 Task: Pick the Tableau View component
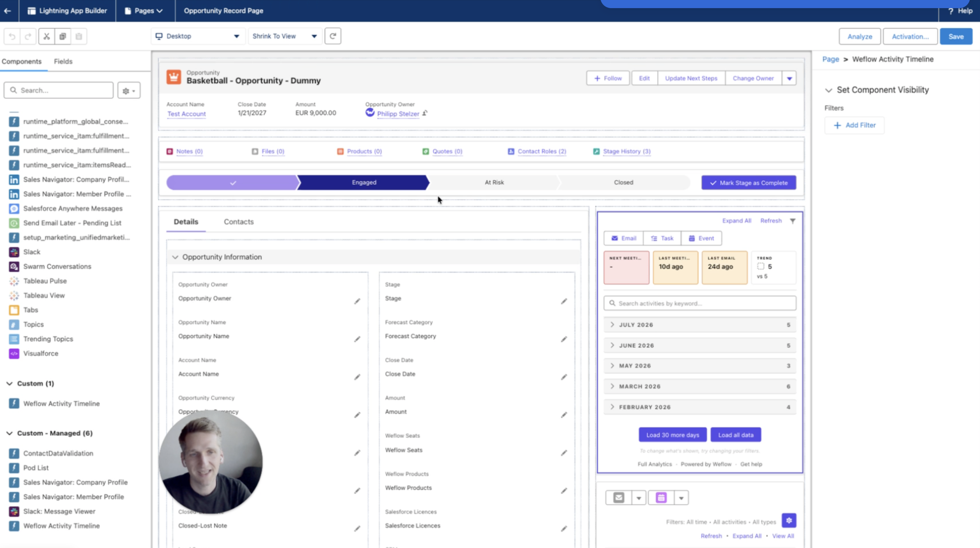[44, 295]
